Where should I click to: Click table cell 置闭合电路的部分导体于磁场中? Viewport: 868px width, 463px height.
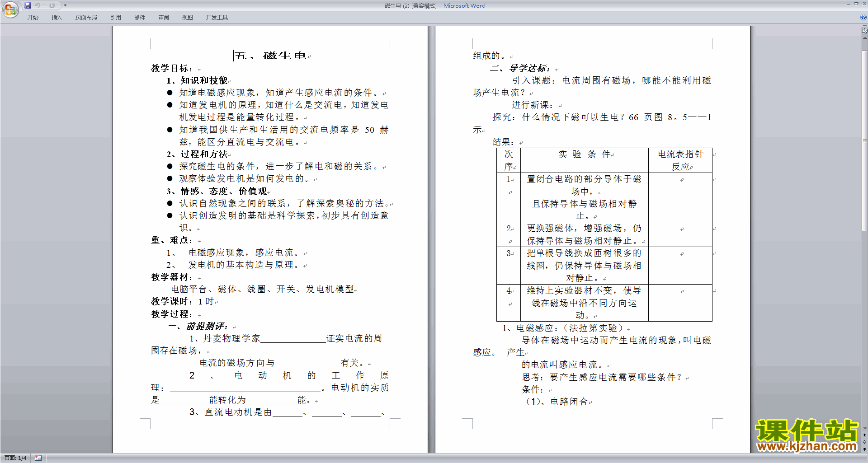pos(584,197)
